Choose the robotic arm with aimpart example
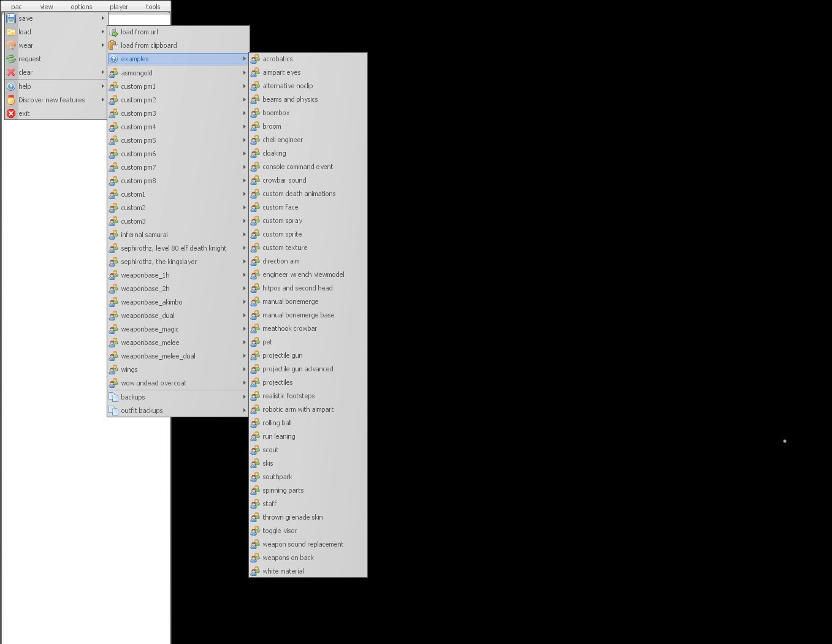The width and height of the screenshot is (832, 644). coord(308,409)
